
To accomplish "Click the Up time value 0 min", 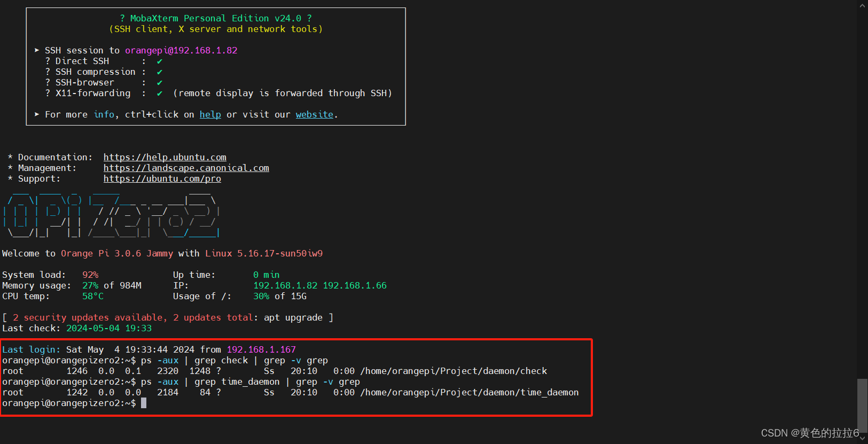I will (267, 275).
